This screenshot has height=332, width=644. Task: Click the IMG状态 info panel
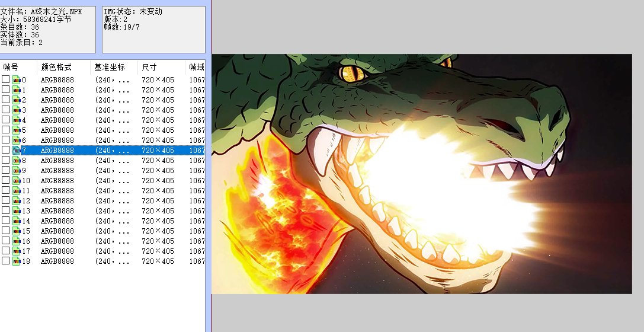click(x=153, y=30)
